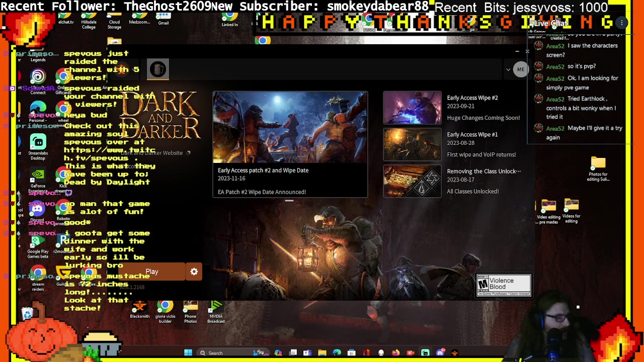Open Discord on taskbar

[440, 353]
